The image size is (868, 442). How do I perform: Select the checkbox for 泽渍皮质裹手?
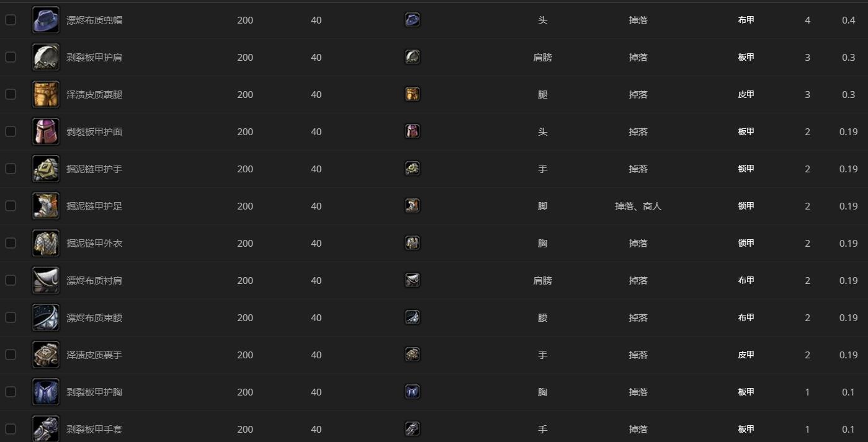(11, 355)
